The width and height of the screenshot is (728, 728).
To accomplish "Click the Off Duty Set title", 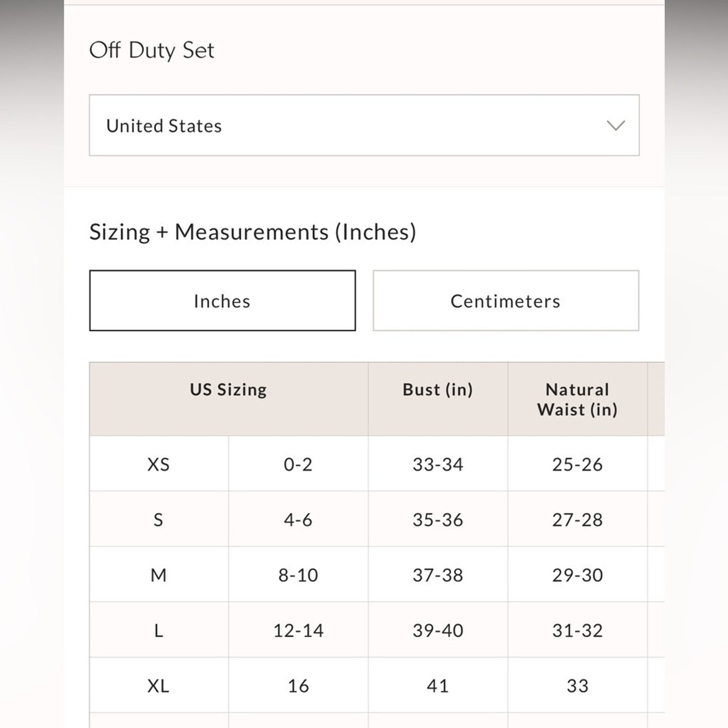I will coord(152,50).
